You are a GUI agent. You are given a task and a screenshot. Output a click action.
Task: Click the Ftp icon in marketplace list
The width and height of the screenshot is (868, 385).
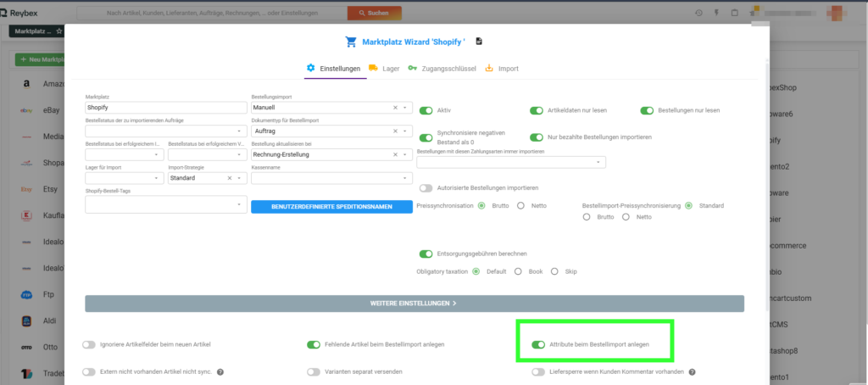26,295
